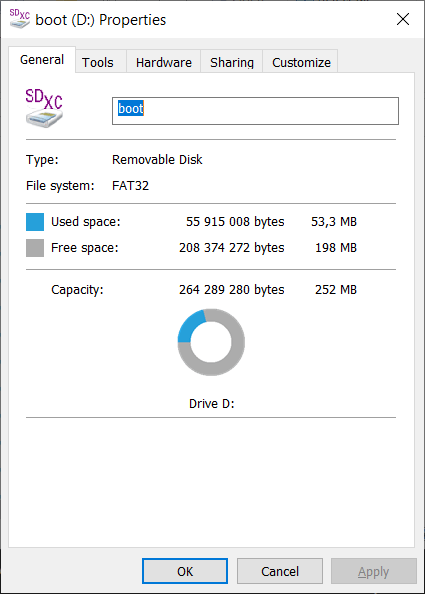
Task: Close the boot (D:) Properties window
Action: tap(403, 19)
